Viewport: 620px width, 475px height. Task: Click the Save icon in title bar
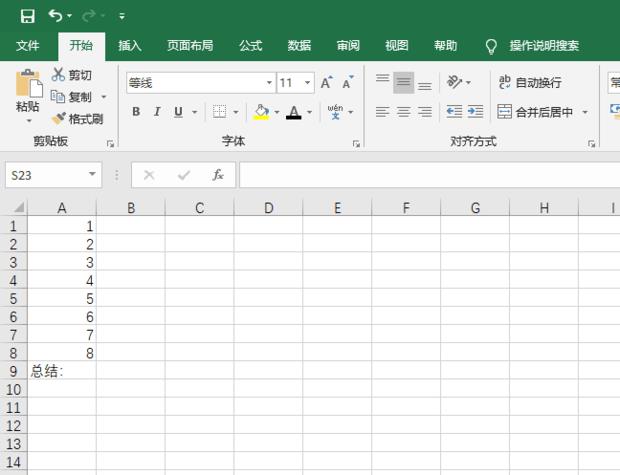point(27,16)
